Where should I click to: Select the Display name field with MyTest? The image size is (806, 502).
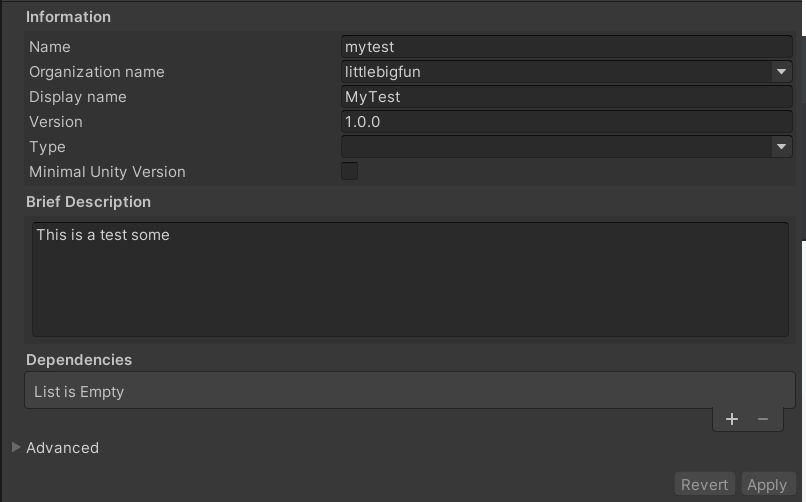click(566, 97)
